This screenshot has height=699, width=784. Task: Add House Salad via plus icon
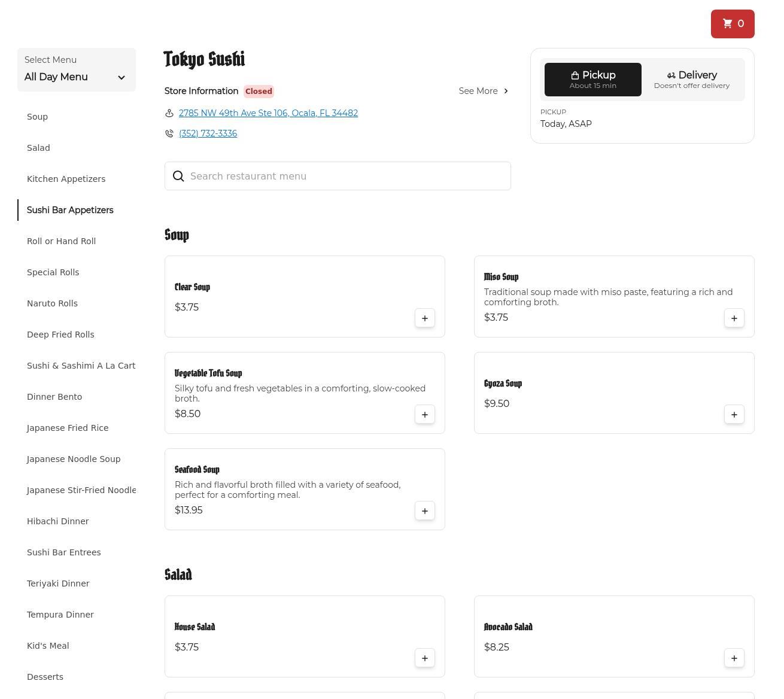424,658
